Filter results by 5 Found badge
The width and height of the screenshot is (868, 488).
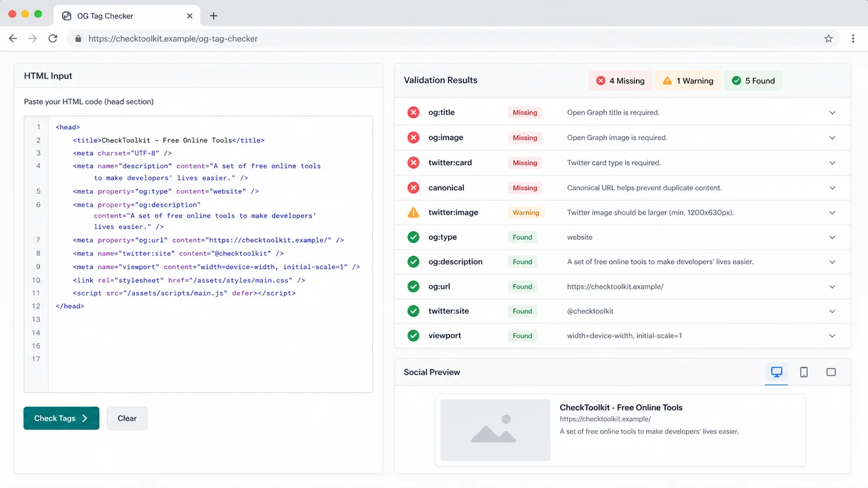coord(753,81)
